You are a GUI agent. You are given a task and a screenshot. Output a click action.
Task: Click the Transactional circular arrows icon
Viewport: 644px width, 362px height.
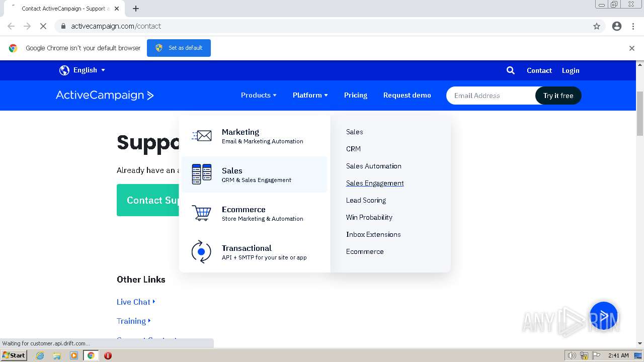(x=201, y=251)
